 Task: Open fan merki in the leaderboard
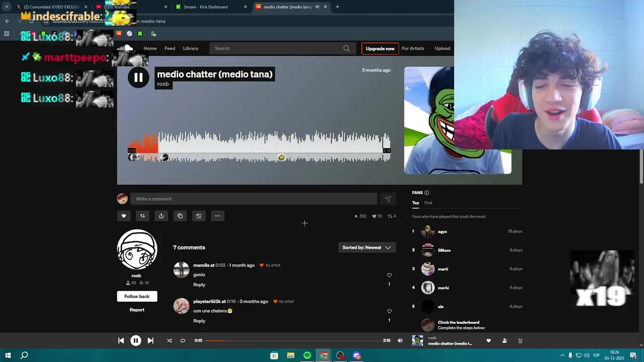tap(443, 288)
